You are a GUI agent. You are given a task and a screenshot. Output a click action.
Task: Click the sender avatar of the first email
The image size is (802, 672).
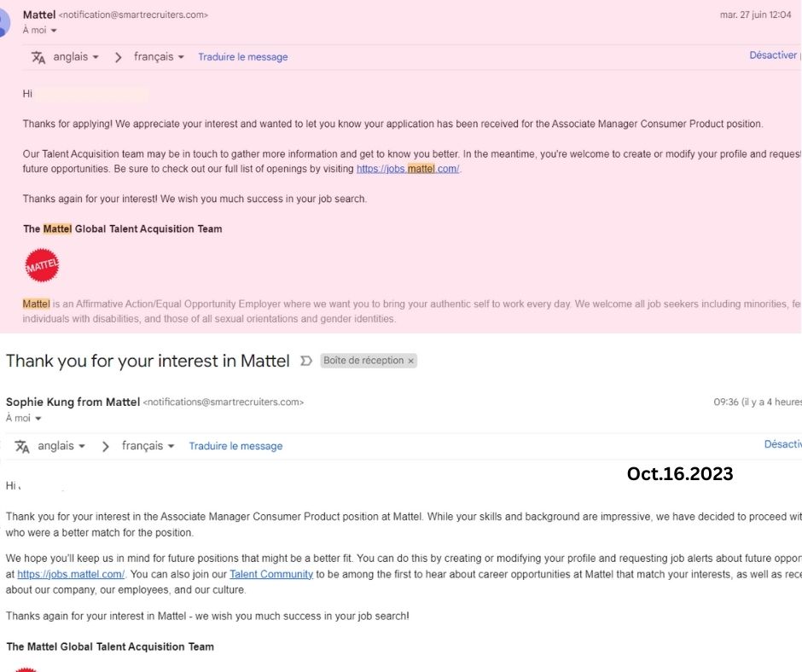click(x=4, y=22)
